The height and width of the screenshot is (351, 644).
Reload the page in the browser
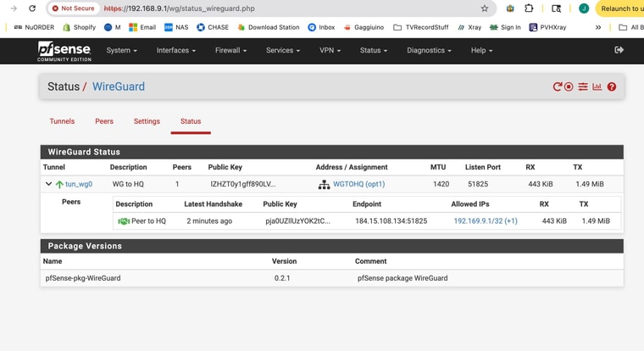[x=32, y=8]
